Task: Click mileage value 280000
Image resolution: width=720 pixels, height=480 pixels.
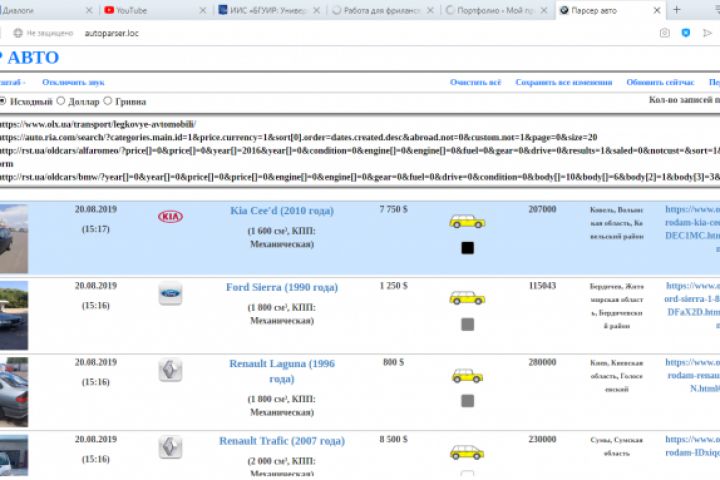Action: (542, 362)
